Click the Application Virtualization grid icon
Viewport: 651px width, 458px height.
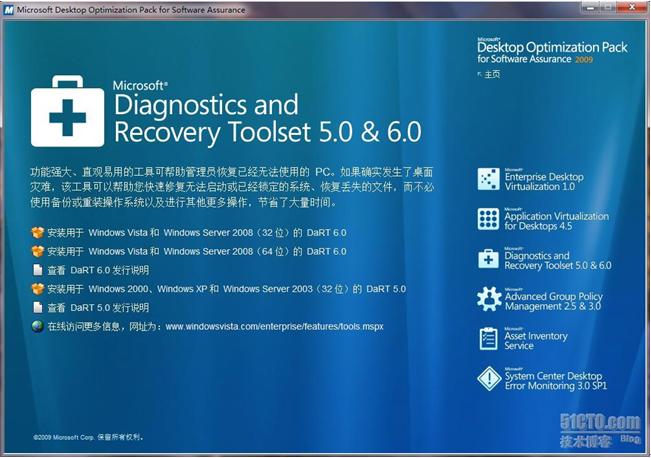[488, 219]
